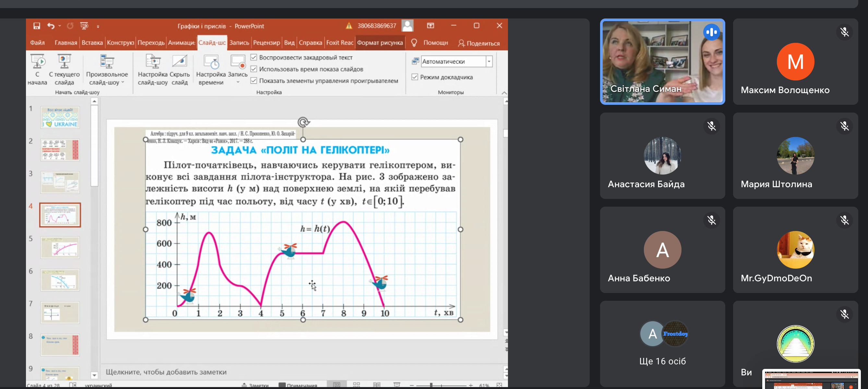Click Настройка времени
This screenshot has height=389, width=868.
pyautogui.click(x=211, y=70)
